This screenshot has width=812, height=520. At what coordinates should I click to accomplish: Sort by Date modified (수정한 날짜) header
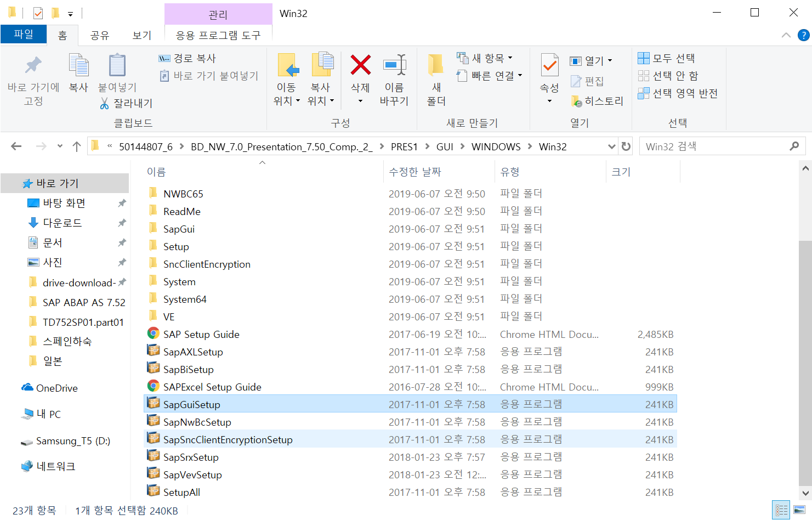coord(415,172)
